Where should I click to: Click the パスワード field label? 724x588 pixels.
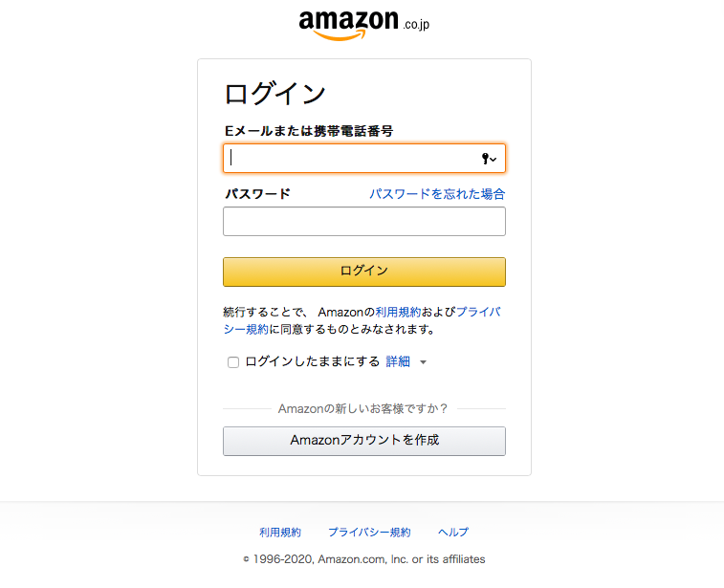point(257,194)
